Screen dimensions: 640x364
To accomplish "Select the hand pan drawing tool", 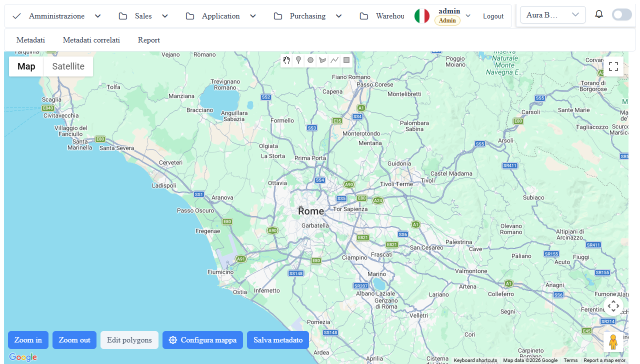I will pos(286,60).
